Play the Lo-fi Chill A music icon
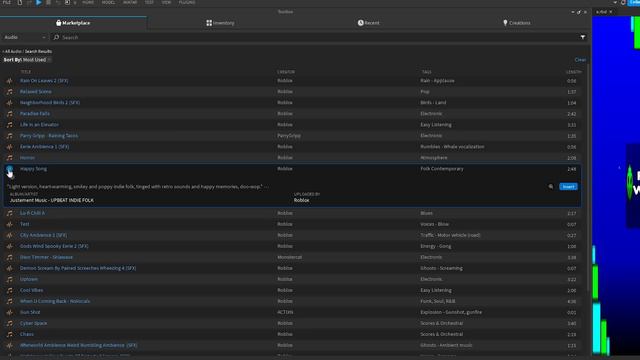Viewport: 640px width, 360px height. [x=9, y=213]
